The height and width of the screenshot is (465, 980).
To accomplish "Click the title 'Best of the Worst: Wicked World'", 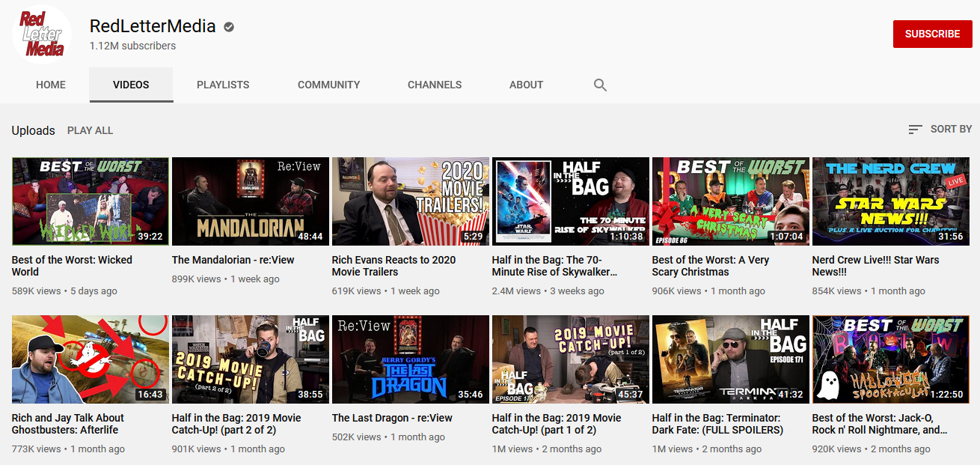I will point(72,266).
